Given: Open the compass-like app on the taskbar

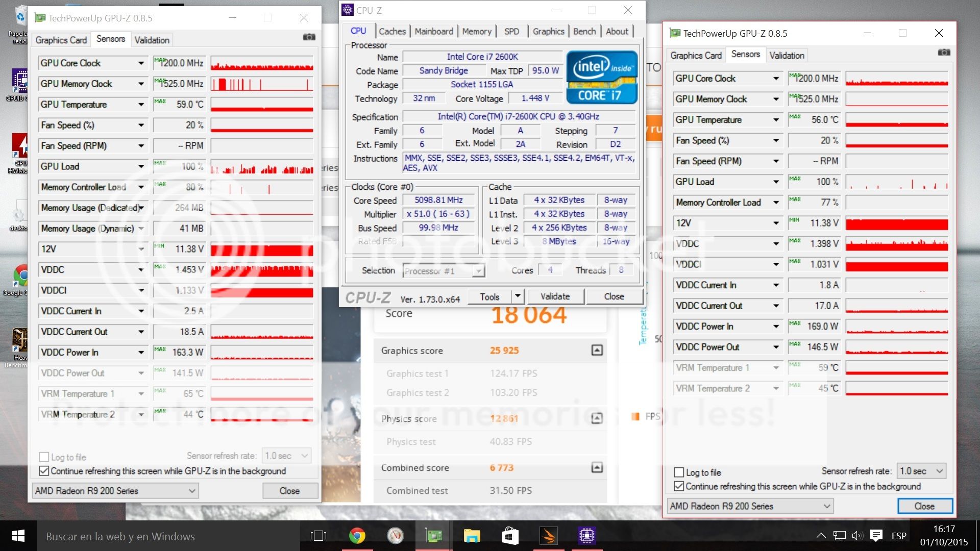Looking at the screenshot, I should click(395, 536).
